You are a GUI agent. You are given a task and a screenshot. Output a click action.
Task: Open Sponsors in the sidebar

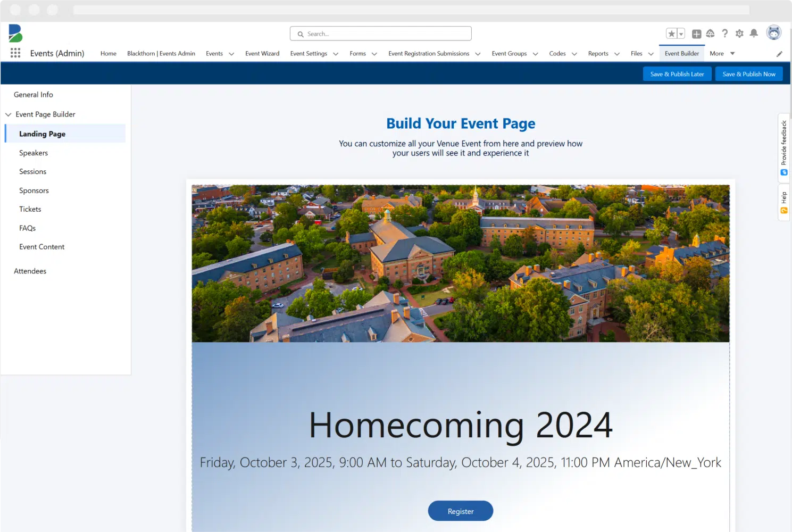pyautogui.click(x=34, y=190)
